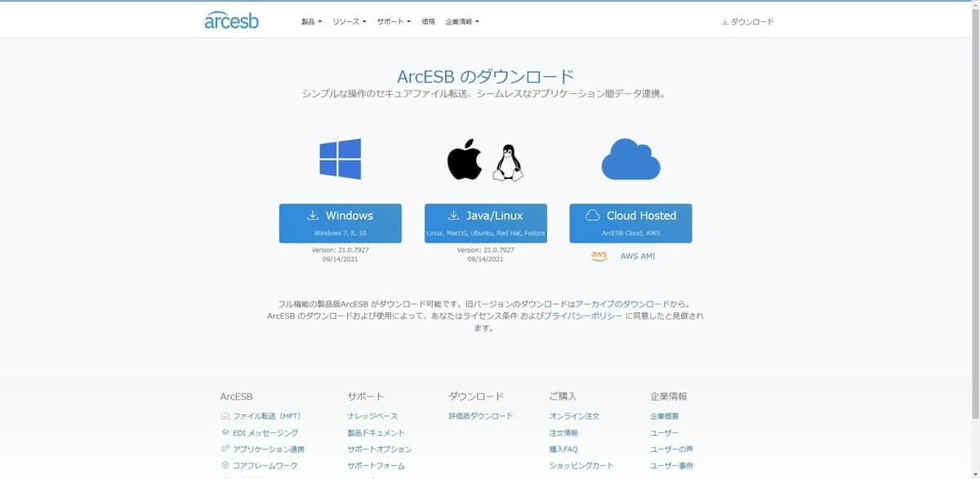Image resolution: width=980 pixels, height=479 pixels.
Task: Click the large blue cloud graphic
Action: (x=630, y=159)
